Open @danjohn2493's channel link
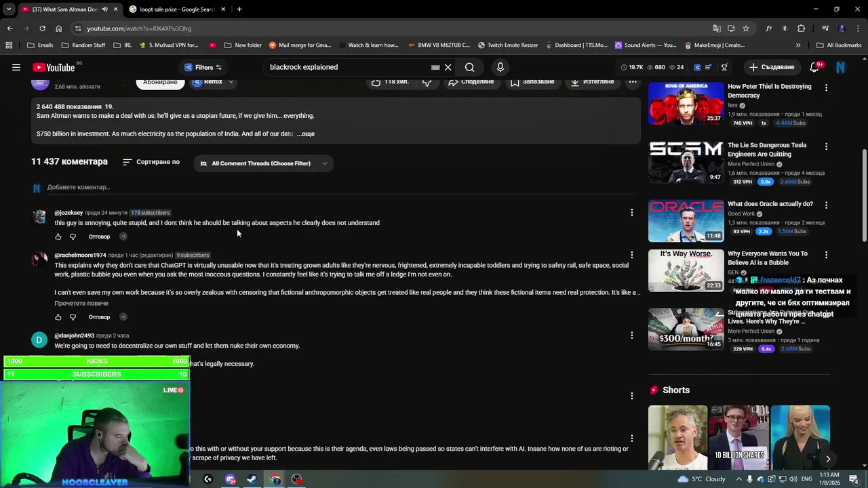The width and height of the screenshot is (868, 488). pos(74,335)
